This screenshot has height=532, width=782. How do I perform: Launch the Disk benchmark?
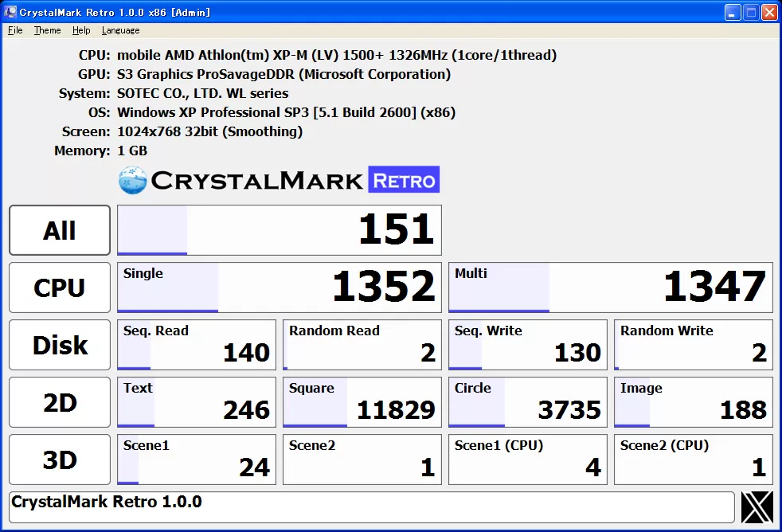pyautogui.click(x=59, y=344)
